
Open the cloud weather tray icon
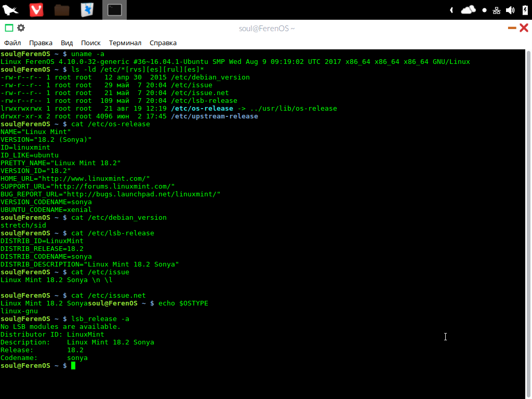[468, 10]
